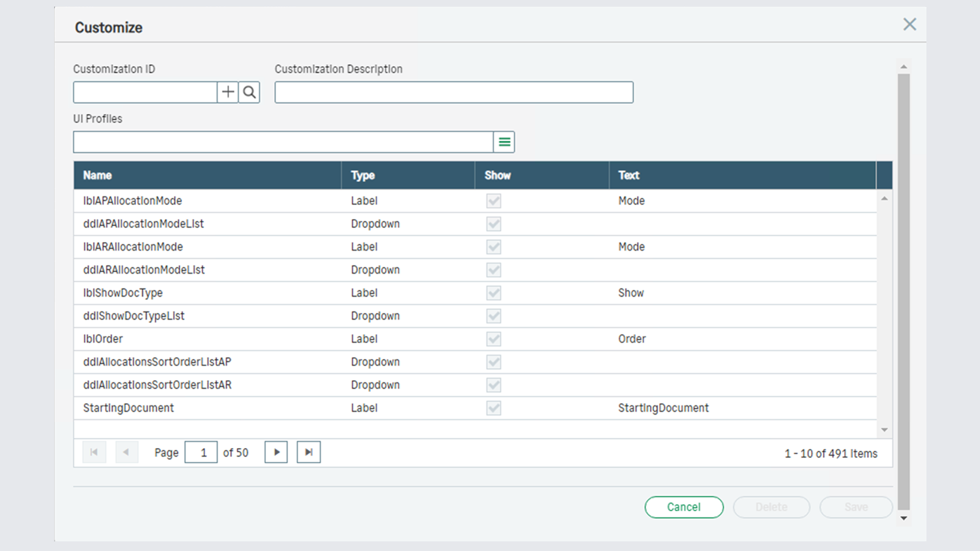Add a new Customization ID

(228, 92)
